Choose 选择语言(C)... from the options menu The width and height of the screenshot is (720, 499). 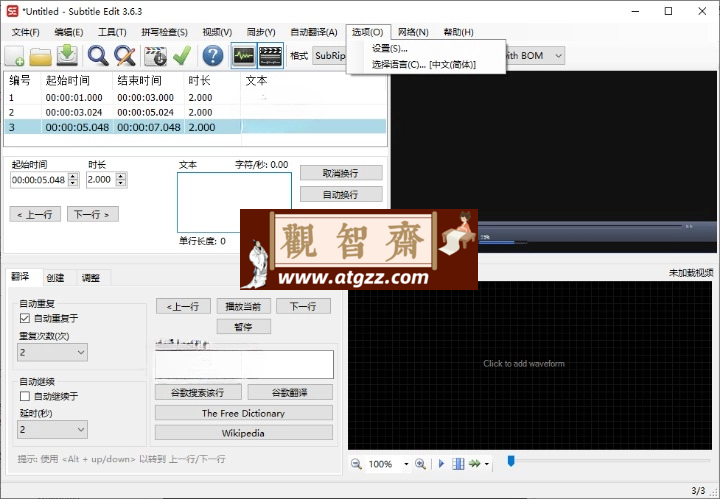(426, 64)
